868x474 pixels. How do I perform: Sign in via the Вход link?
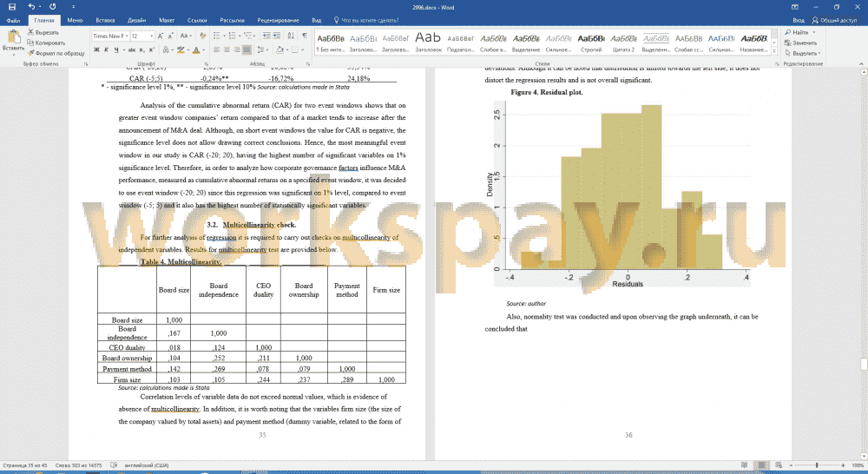[x=799, y=21]
